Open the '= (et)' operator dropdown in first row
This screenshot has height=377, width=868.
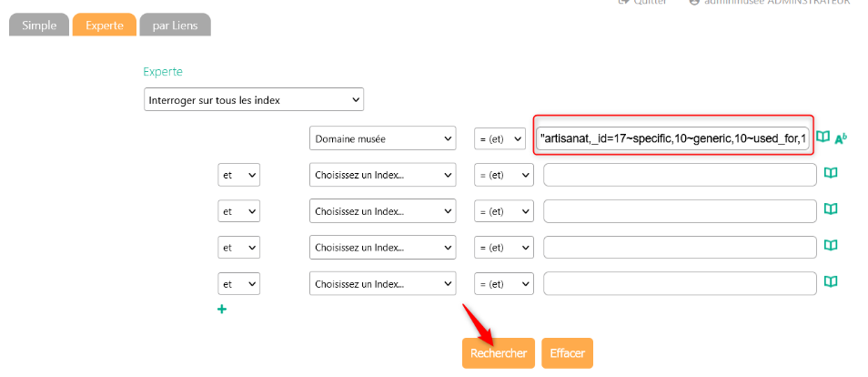point(500,138)
